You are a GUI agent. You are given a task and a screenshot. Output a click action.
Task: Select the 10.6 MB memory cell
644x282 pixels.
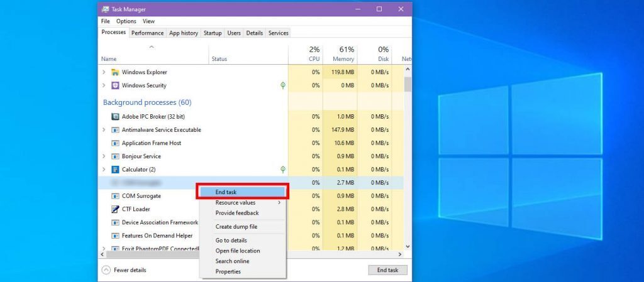point(340,143)
